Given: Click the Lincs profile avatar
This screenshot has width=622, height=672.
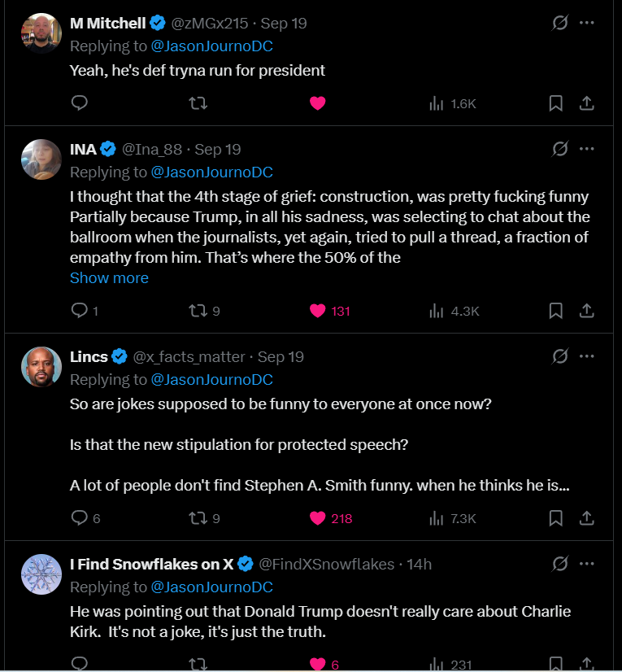Looking at the screenshot, I should point(41,367).
